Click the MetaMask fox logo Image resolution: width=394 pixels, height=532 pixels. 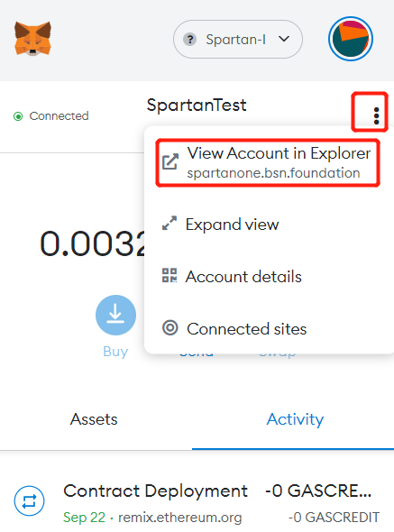(x=32, y=39)
